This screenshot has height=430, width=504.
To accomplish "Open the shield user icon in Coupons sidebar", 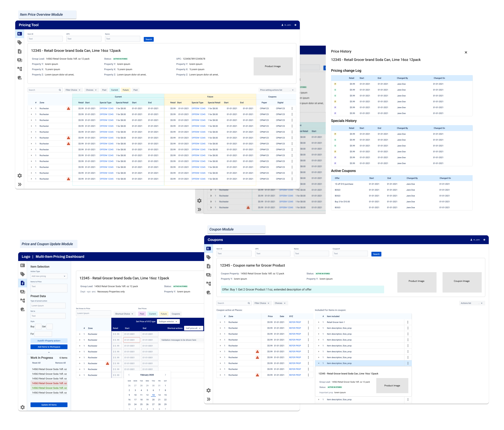I will click(208, 293).
